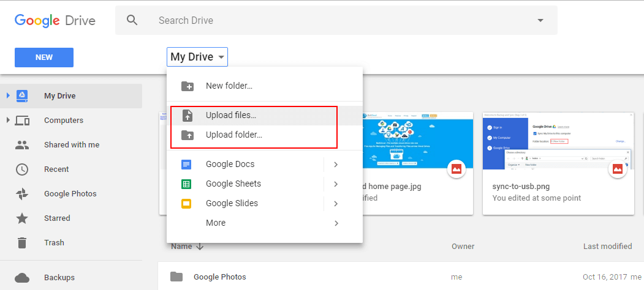The image size is (644, 290).
Task: Expand the Google Docs submenu arrow
Action: [336, 164]
